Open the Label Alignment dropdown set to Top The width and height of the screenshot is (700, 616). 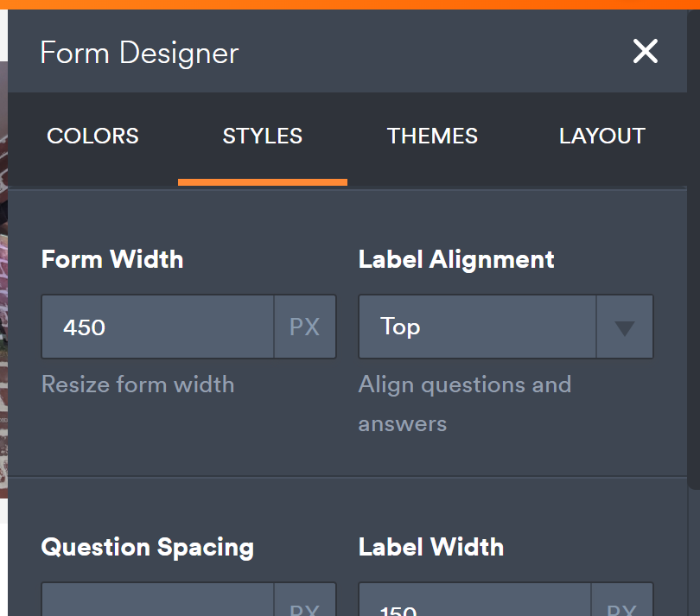point(477,327)
